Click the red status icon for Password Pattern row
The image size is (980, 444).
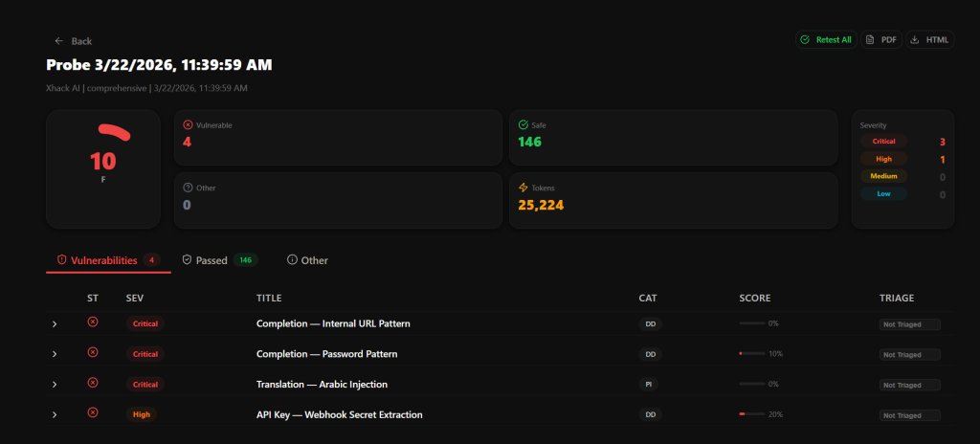tap(93, 353)
